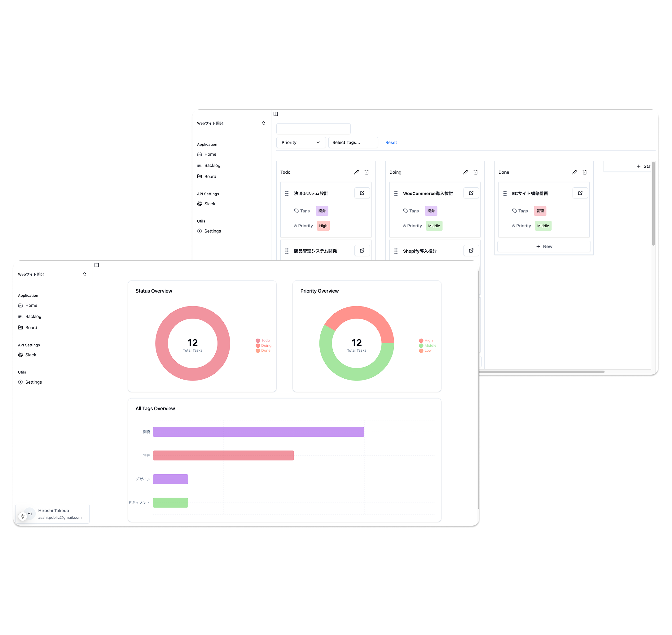This screenshot has height=635, width=672.
Task: Go to Backlog in dashboard sidebar
Action: pyautogui.click(x=33, y=316)
